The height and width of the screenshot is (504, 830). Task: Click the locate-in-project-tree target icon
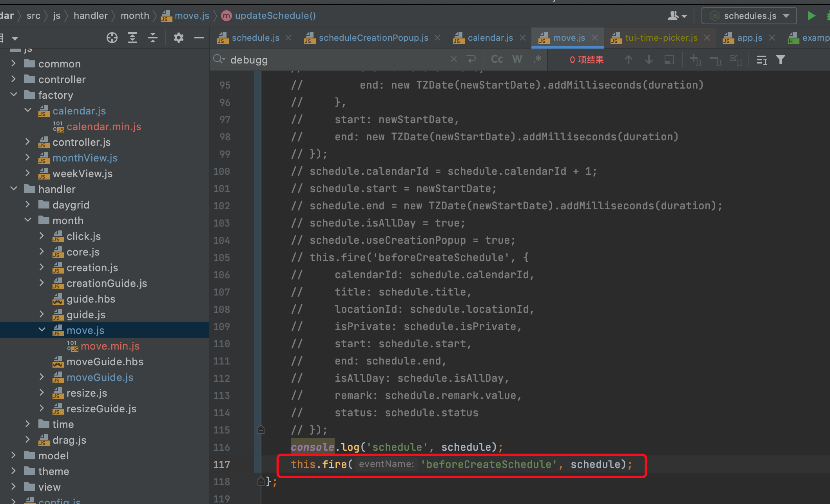(112, 38)
